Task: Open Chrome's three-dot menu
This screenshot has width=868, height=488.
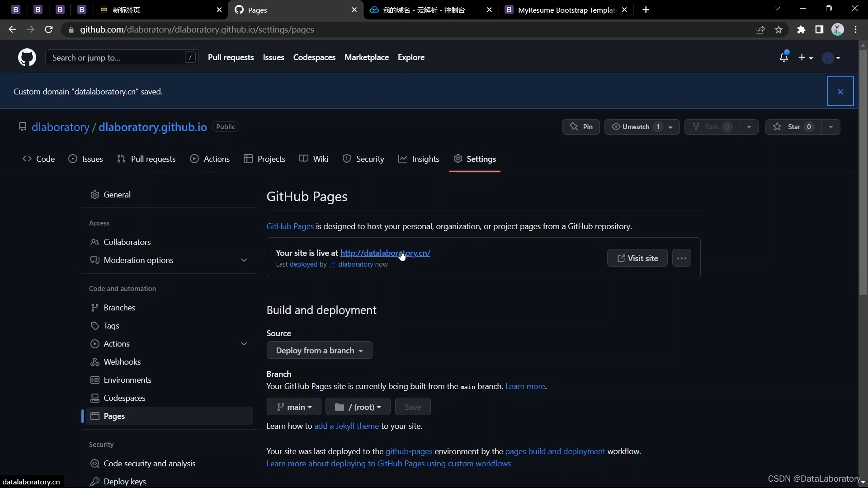Action: pos(856,29)
